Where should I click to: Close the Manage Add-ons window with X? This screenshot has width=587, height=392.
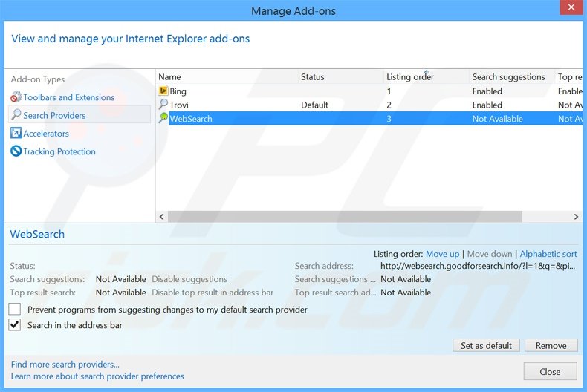571,7
